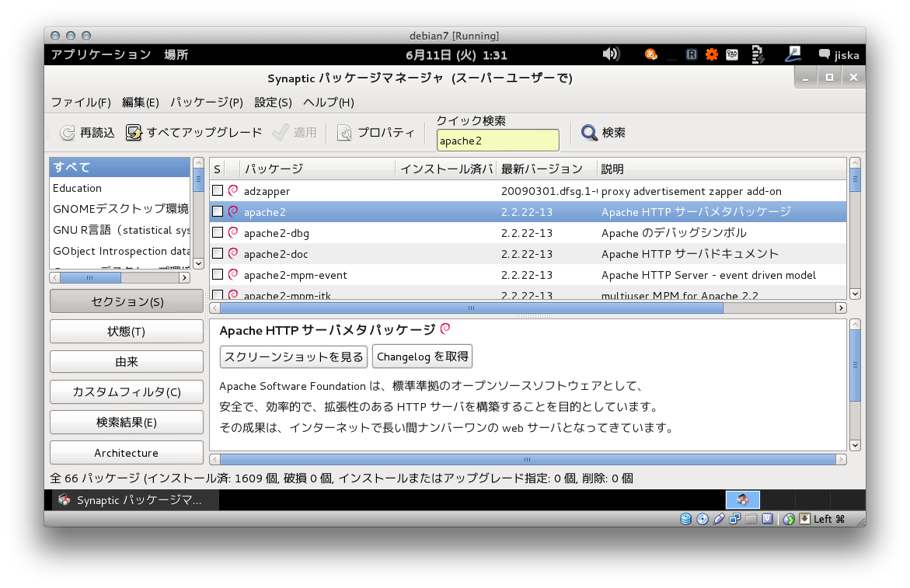Click the カスタムフィルタ(C) button
Screen dimensions: 910x588
(x=127, y=392)
